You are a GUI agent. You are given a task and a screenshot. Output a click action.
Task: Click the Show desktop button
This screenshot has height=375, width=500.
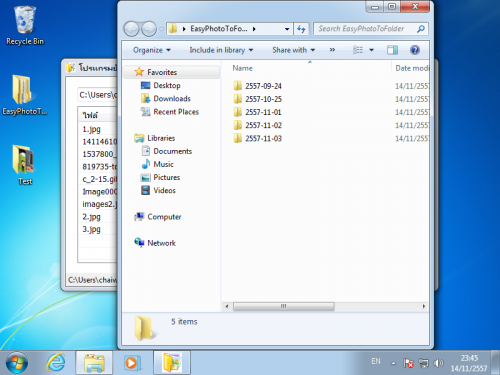(495, 363)
